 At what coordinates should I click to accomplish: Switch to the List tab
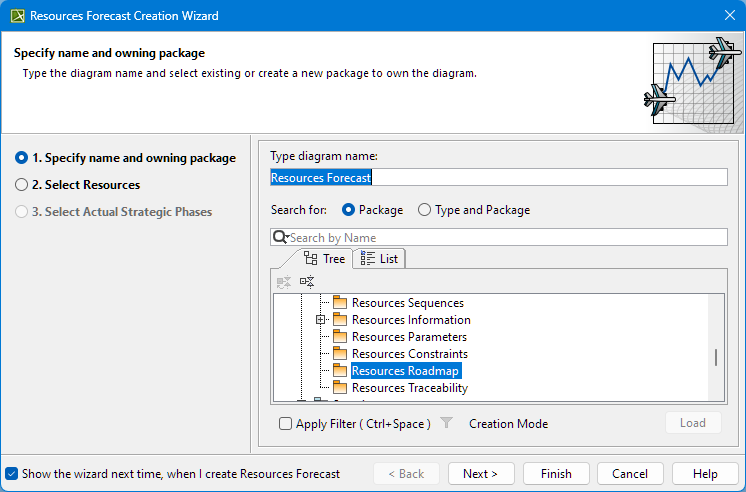pos(379,259)
